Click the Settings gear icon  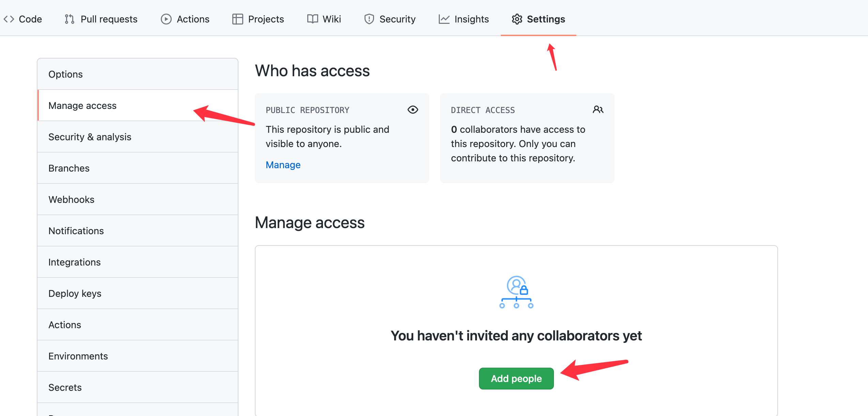click(x=517, y=19)
